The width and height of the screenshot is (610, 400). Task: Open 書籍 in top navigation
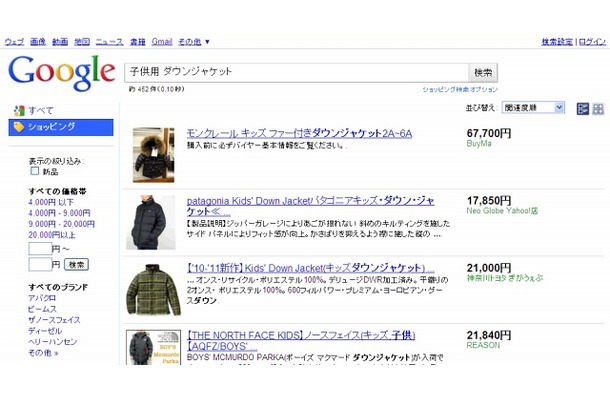click(x=137, y=42)
